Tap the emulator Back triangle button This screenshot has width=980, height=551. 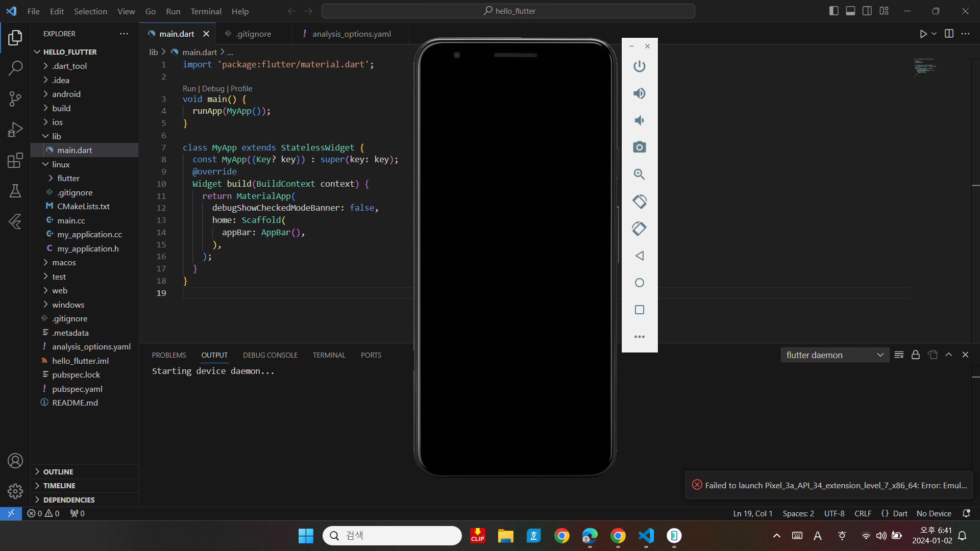point(640,256)
